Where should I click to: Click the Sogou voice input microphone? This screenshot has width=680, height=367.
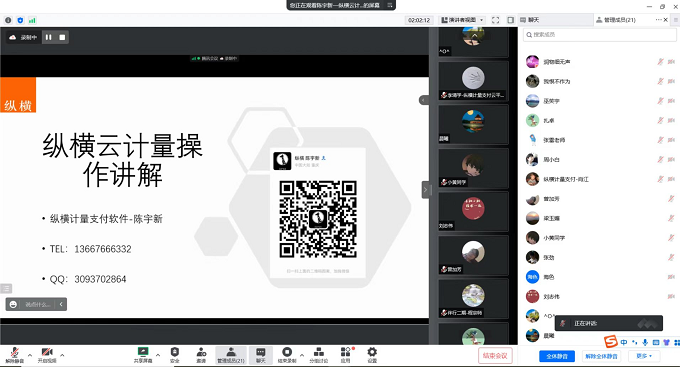tap(645, 342)
